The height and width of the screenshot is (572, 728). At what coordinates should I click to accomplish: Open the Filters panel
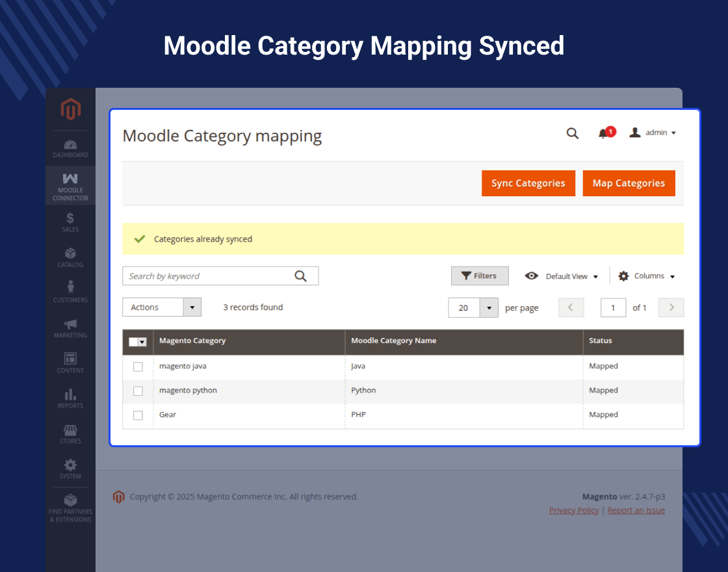[x=480, y=276]
